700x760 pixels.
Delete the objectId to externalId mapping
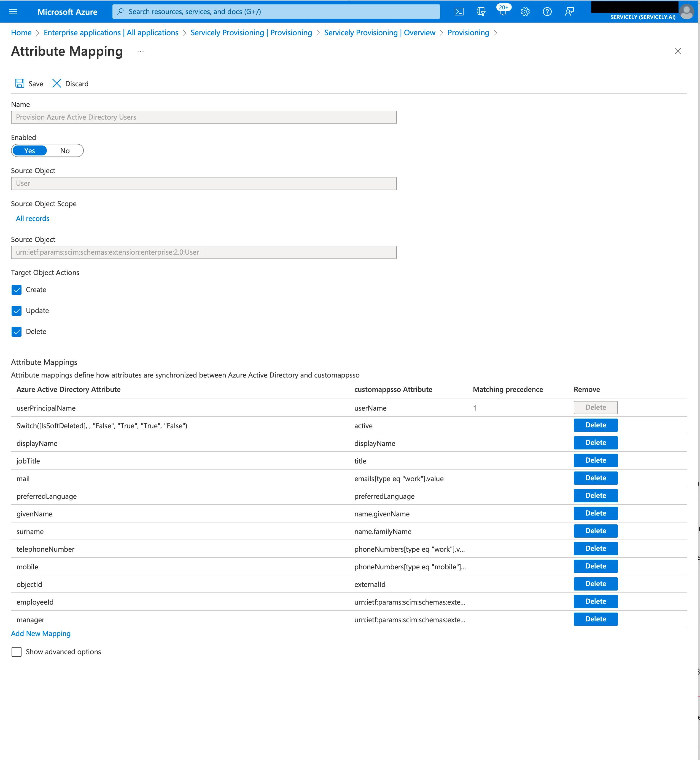pyautogui.click(x=596, y=584)
